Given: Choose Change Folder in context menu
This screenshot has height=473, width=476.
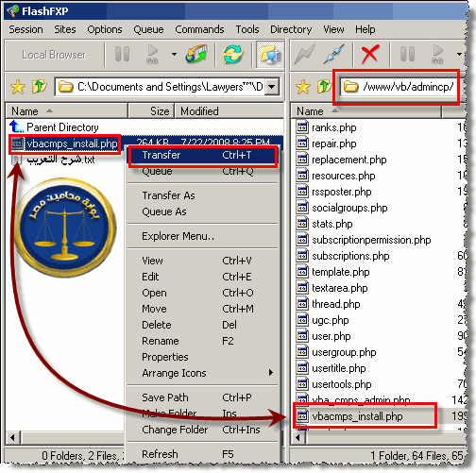Looking at the screenshot, I should 202,430.
